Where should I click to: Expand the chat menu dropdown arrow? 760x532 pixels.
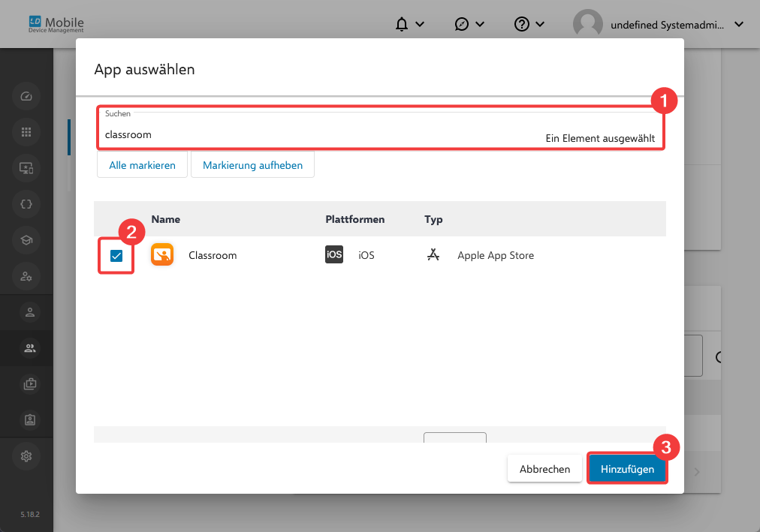coord(480,24)
